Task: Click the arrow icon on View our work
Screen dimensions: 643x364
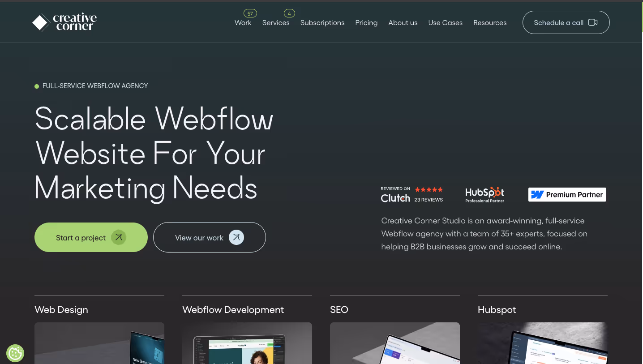Action: (x=236, y=237)
